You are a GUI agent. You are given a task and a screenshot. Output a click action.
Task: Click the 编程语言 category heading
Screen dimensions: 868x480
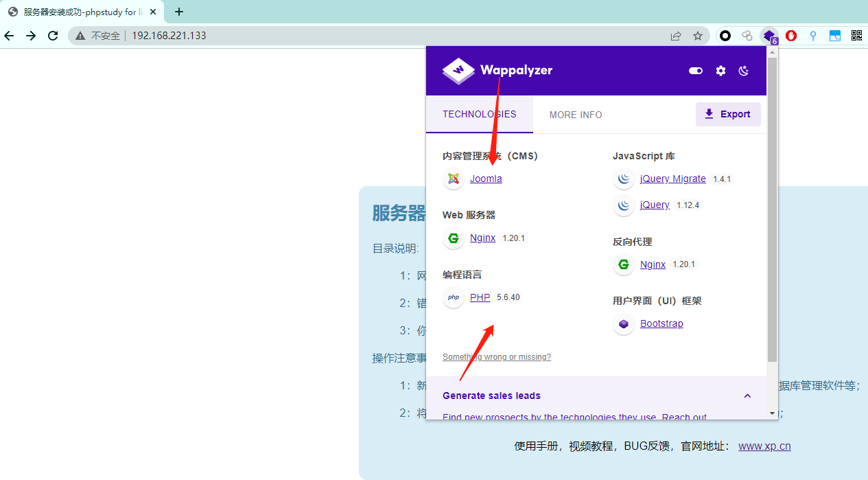(462, 275)
